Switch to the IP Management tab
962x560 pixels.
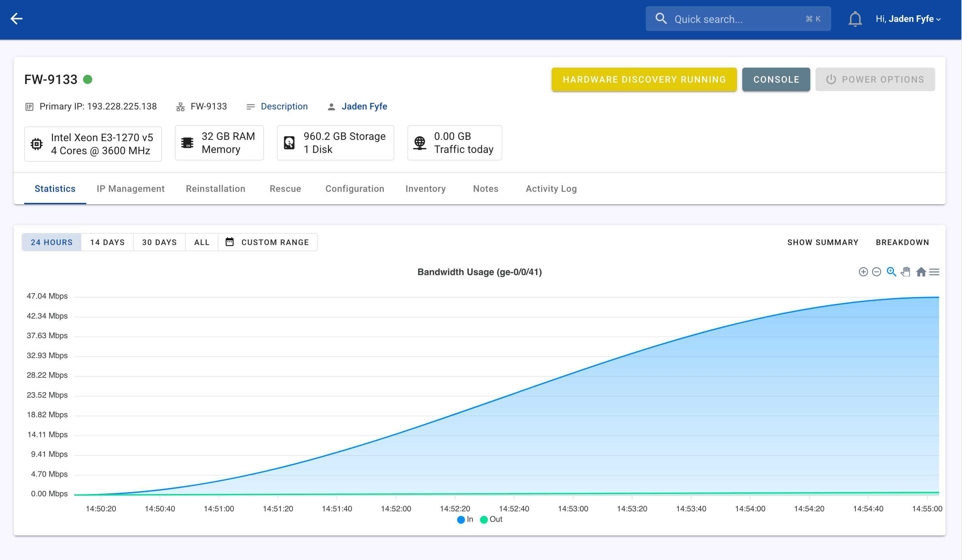pos(130,189)
